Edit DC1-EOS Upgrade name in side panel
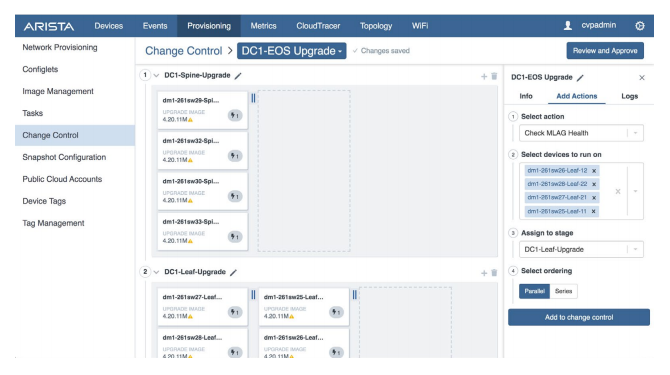The height and width of the screenshot is (375, 670). (580, 78)
